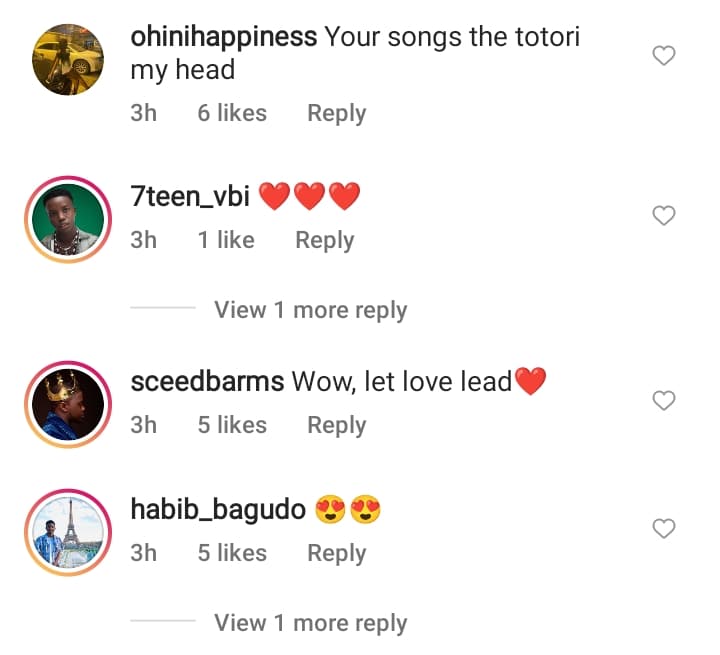The image size is (720, 655).
Task: Expand replies under habib_bagudo's comment
Action: (x=310, y=623)
